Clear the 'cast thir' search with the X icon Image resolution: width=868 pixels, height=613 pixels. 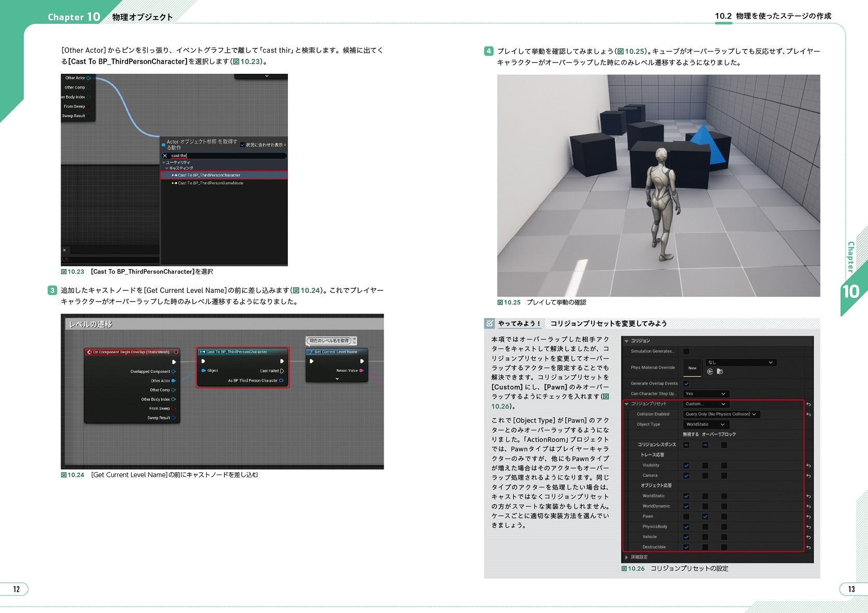165,155
